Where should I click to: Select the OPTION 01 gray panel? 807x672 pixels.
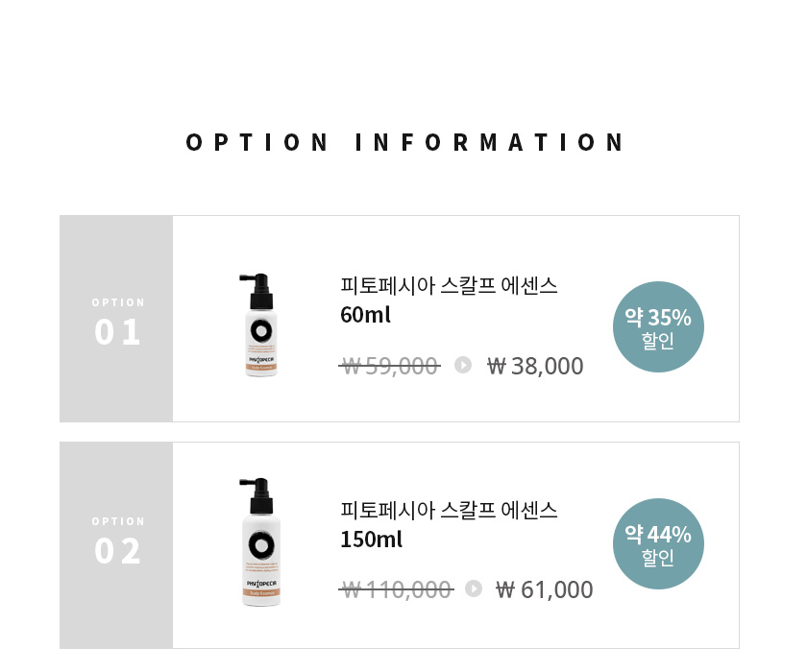point(116,319)
